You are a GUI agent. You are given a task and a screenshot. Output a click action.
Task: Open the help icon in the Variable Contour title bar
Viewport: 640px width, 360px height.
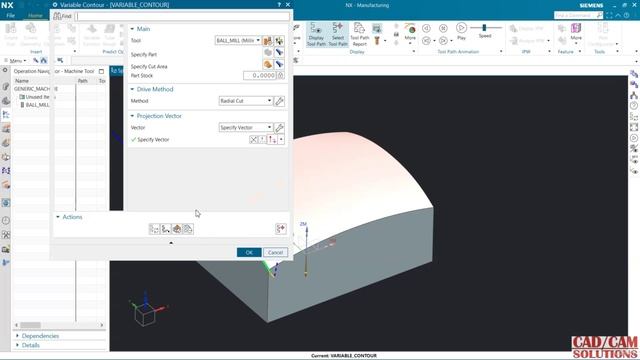click(x=279, y=4)
